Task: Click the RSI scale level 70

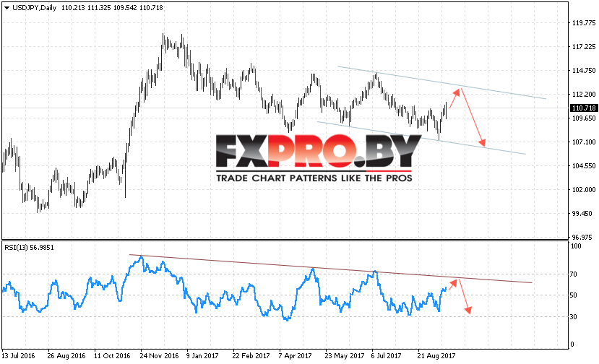Action: pos(574,274)
